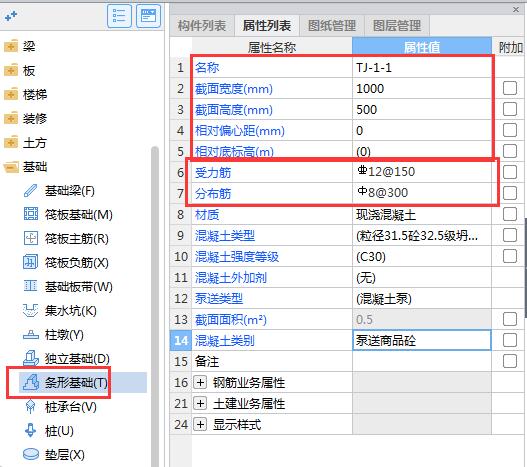Image resolution: width=527 pixels, height=467 pixels.
Task: Edit 截面高度 value 500
Action: pyautogui.click(x=422, y=109)
